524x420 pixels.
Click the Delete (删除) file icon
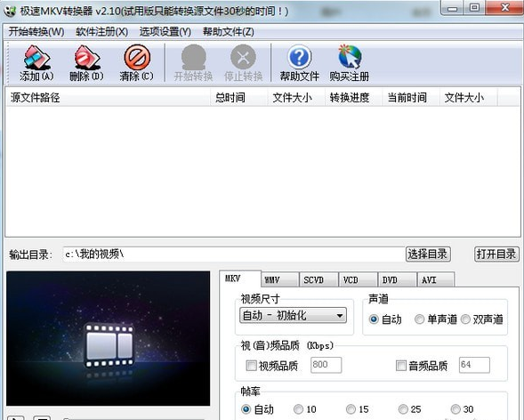pyautogui.click(x=86, y=63)
